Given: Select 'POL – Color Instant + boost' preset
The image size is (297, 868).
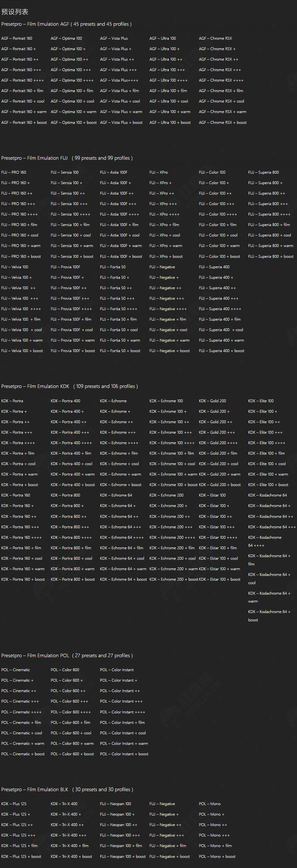Looking at the screenshot, I should pyautogui.click(x=124, y=754).
